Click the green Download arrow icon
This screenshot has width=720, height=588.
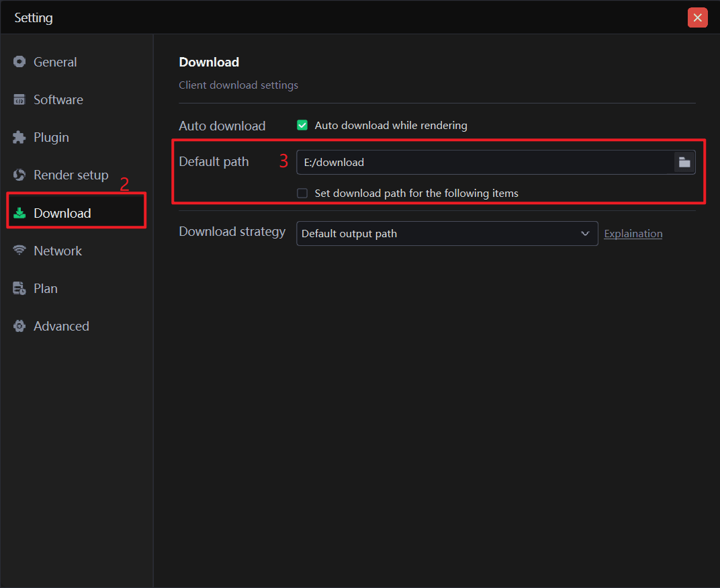(x=19, y=213)
